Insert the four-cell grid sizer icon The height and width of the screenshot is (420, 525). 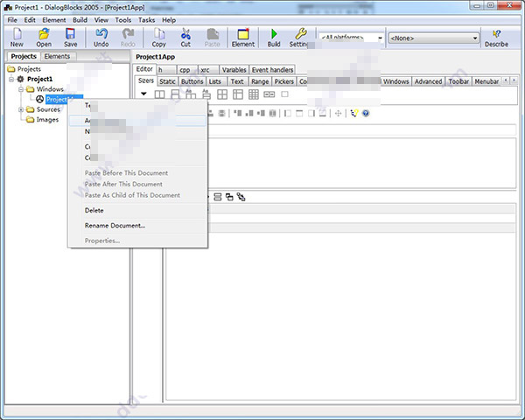pyautogui.click(x=222, y=94)
